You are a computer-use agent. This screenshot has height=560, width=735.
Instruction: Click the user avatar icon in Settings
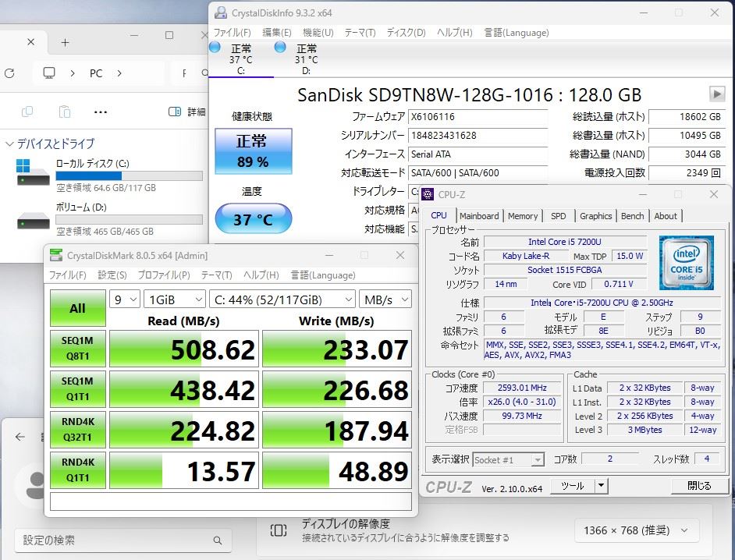(x=34, y=485)
